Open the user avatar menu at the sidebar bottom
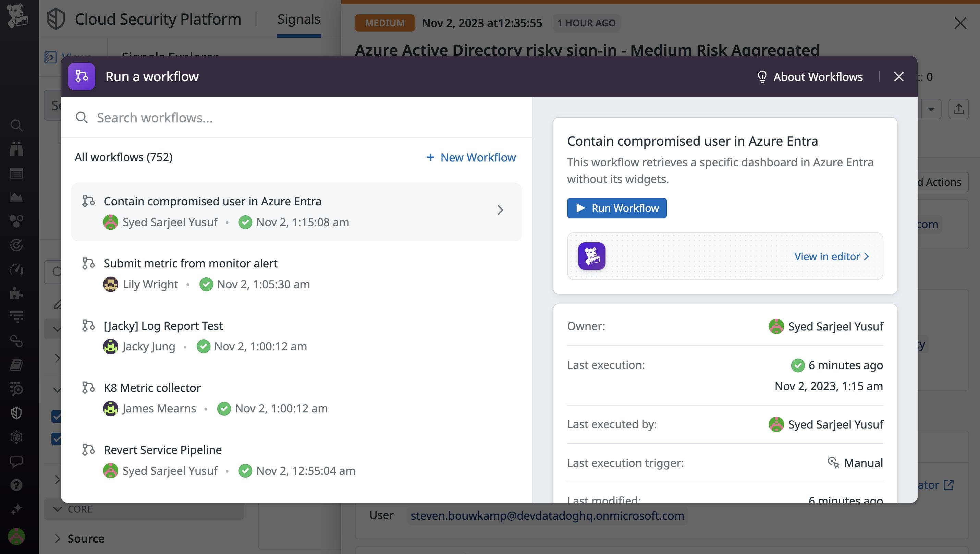 [x=17, y=537]
